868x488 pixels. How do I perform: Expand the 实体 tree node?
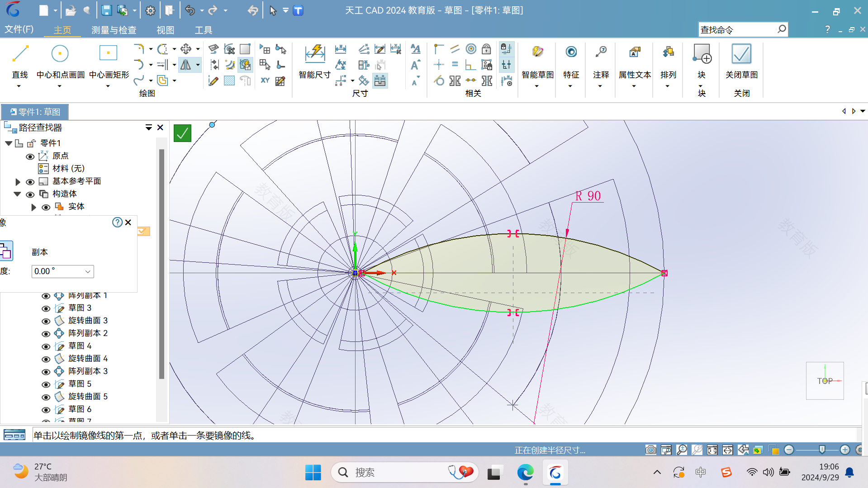[x=33, y=207]
